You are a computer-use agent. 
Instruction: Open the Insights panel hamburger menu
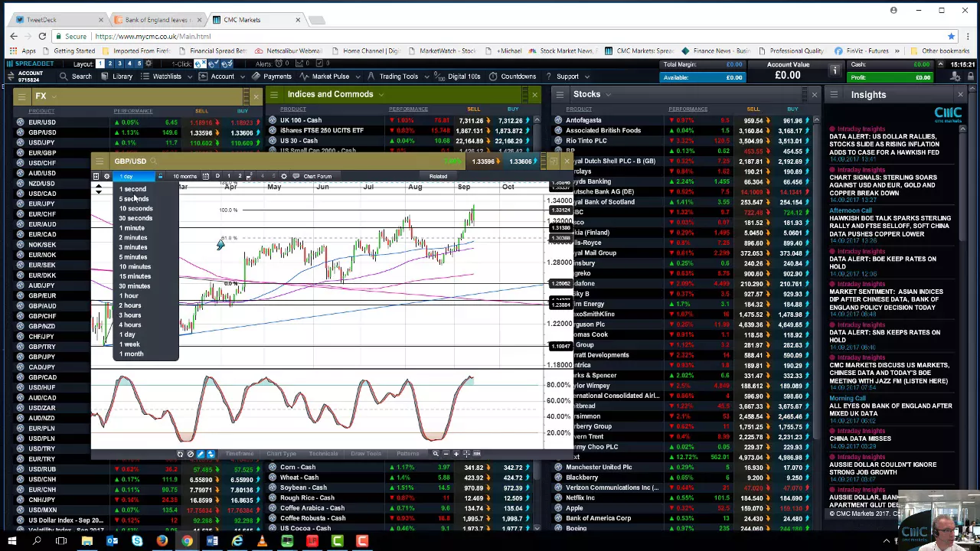coord(834,94)
